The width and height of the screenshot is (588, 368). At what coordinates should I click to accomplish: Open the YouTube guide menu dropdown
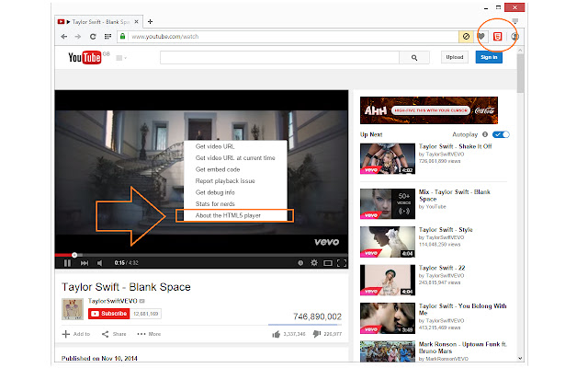coord(121,58)
